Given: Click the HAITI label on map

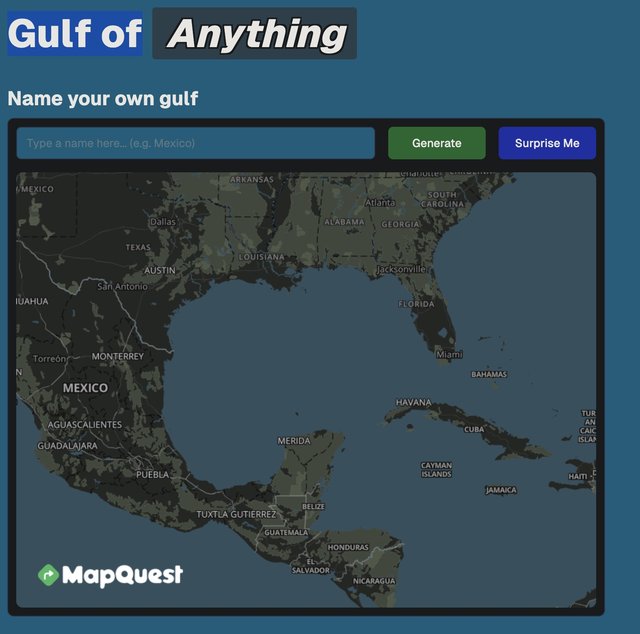Looking at the screenshot, I should click(578, 476).
